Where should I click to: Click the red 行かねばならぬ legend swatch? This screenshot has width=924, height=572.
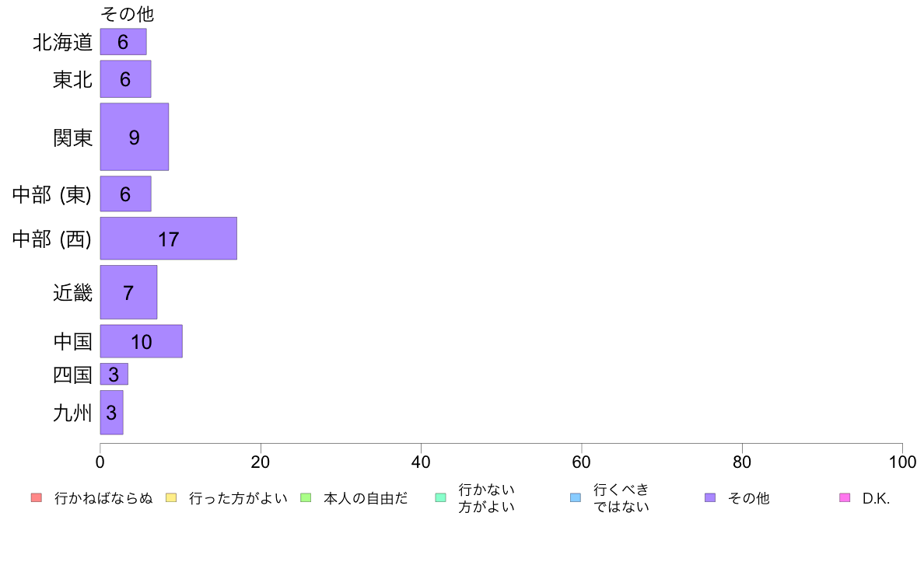click(37, 497)
